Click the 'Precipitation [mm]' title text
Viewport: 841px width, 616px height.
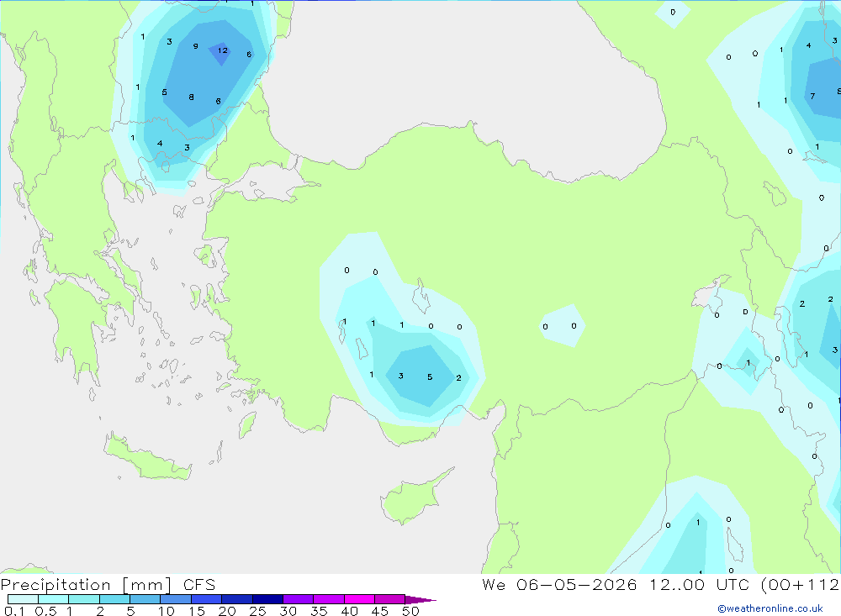click(87, 584)
